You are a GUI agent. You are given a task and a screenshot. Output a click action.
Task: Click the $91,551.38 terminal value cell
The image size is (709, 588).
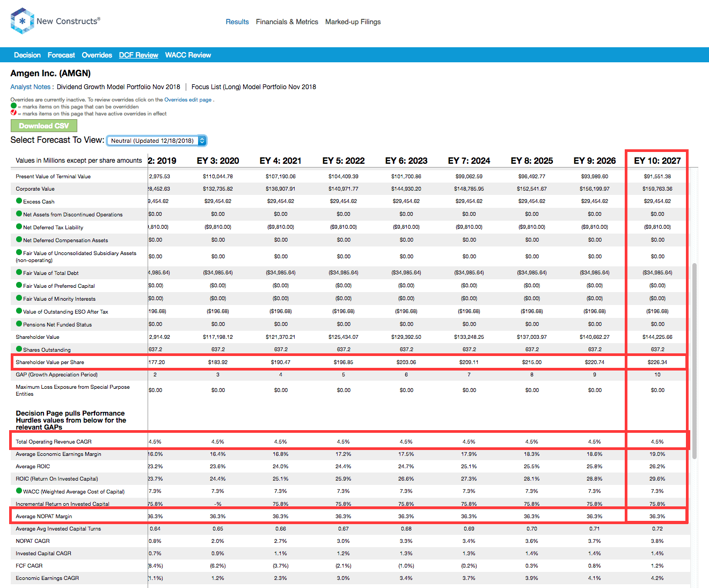[657, 177]
